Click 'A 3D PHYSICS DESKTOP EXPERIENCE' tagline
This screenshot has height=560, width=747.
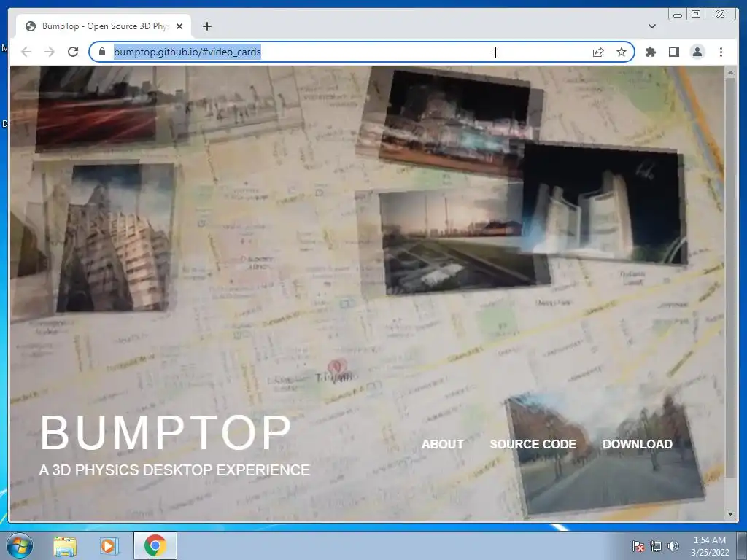click(x=174, y=470)
